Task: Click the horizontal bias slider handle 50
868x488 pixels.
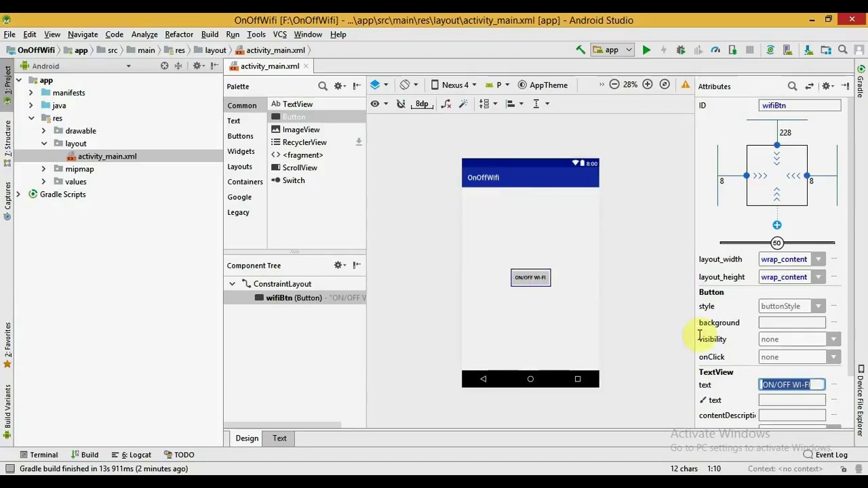Action: coord(776,243)
